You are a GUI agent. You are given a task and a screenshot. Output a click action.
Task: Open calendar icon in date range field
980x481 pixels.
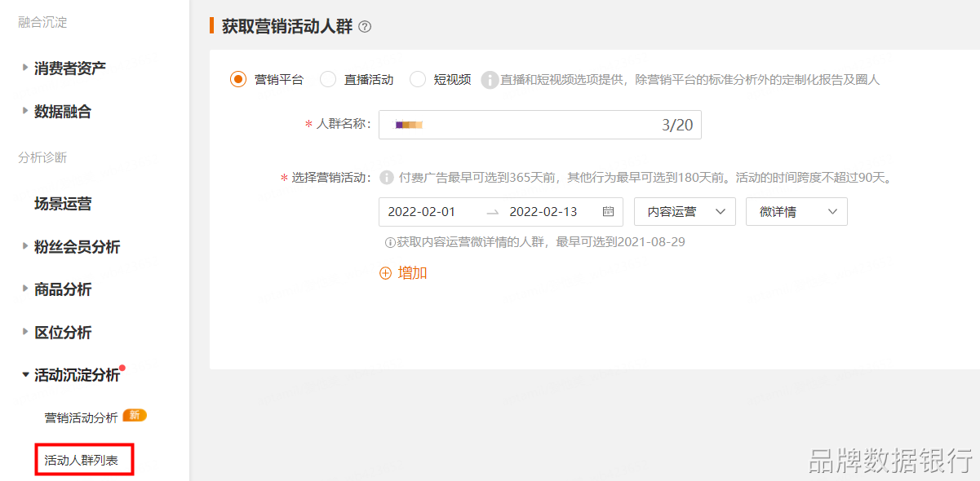click(608, 211)
